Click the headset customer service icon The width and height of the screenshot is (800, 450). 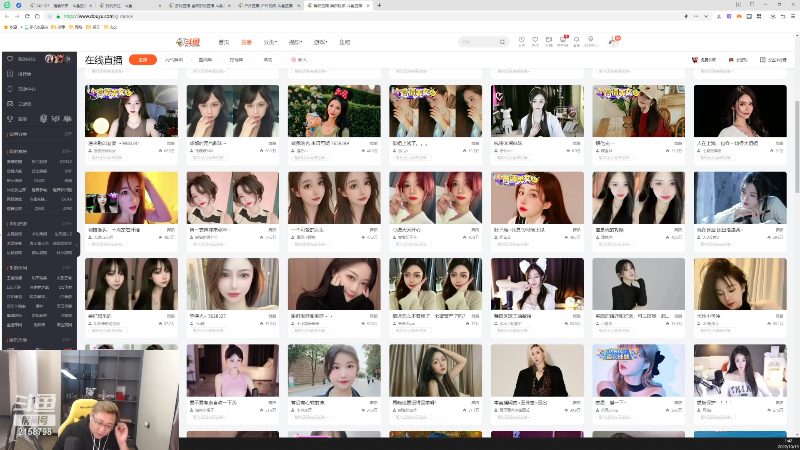pyautogui.click(x=577, y=40)
